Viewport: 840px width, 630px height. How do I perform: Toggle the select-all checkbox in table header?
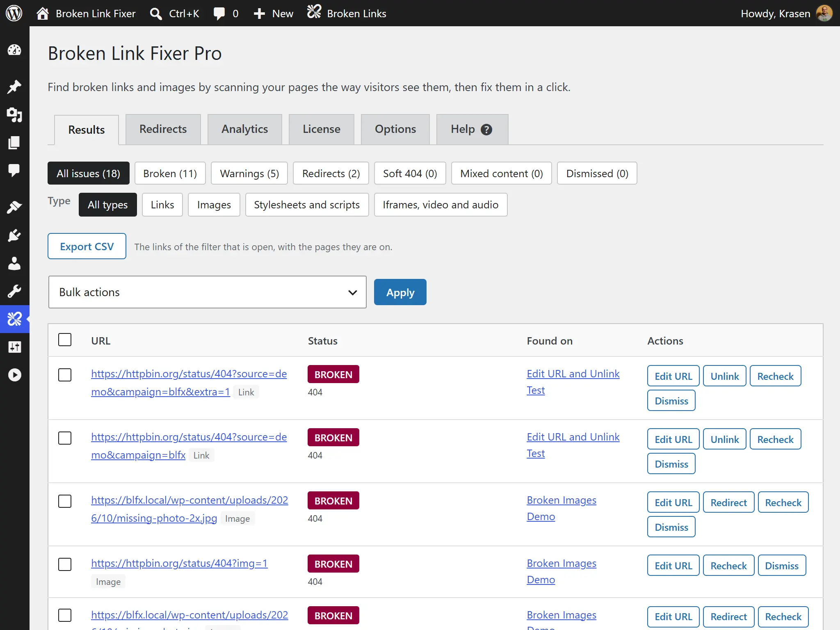point(65,340)
